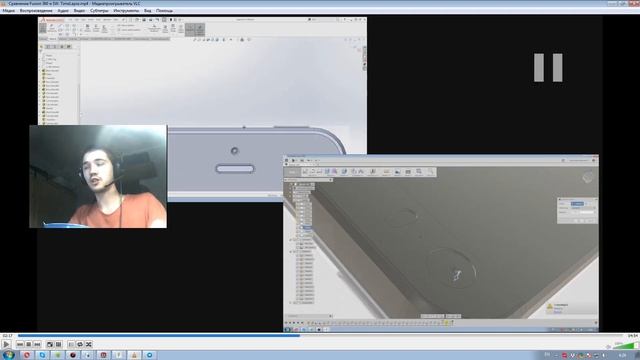Adjust the green volume slider
Image resolution: width=640 pixels, height=360 pixels.
pos(624,346)
